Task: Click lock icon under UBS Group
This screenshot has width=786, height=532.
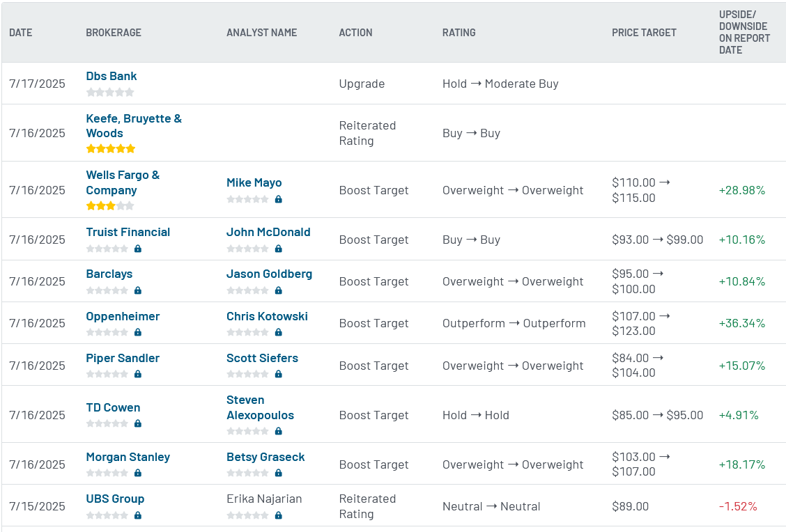Action: click(x=138, y=515)
